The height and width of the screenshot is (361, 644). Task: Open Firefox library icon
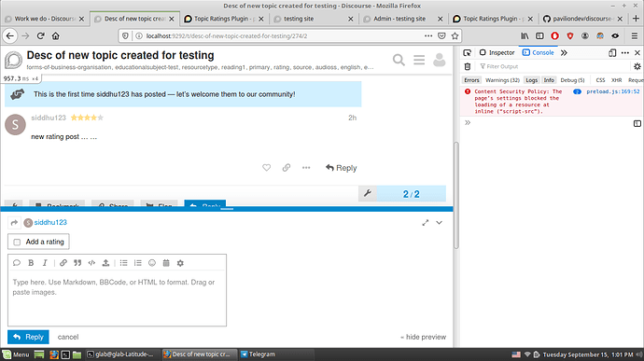[525, 36]
